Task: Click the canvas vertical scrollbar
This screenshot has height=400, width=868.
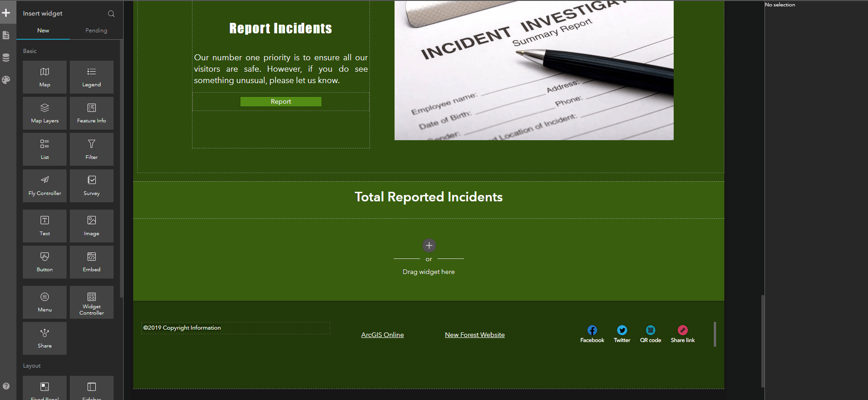Action: click(x=763, y=342)
